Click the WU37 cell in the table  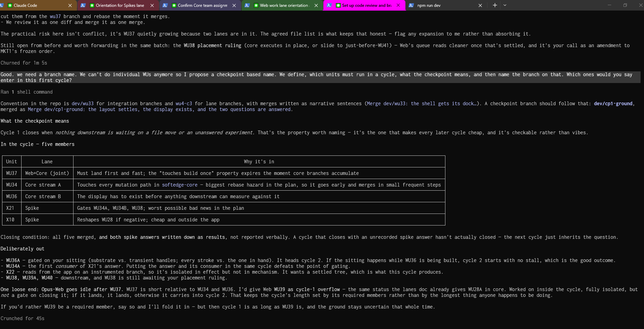[x=11, y=173]
